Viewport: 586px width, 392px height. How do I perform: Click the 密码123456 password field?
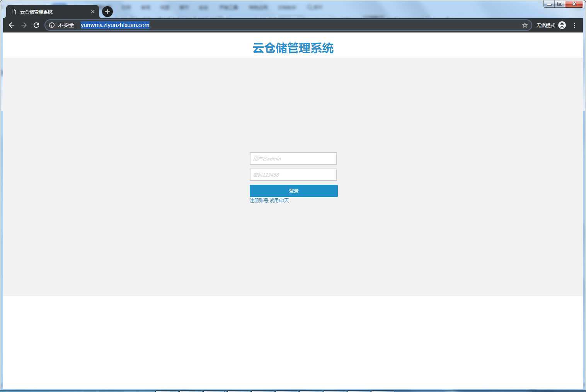point(293,175)
